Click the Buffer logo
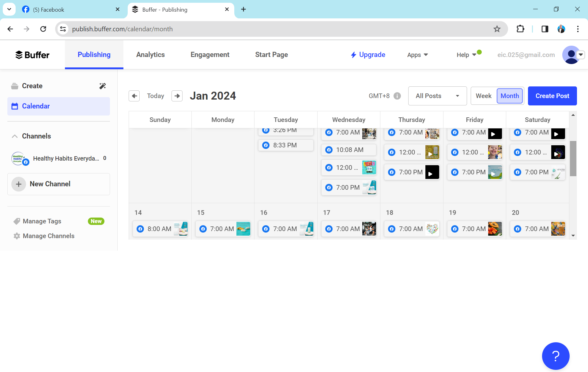The image size is (588, 372). point(32,55)
